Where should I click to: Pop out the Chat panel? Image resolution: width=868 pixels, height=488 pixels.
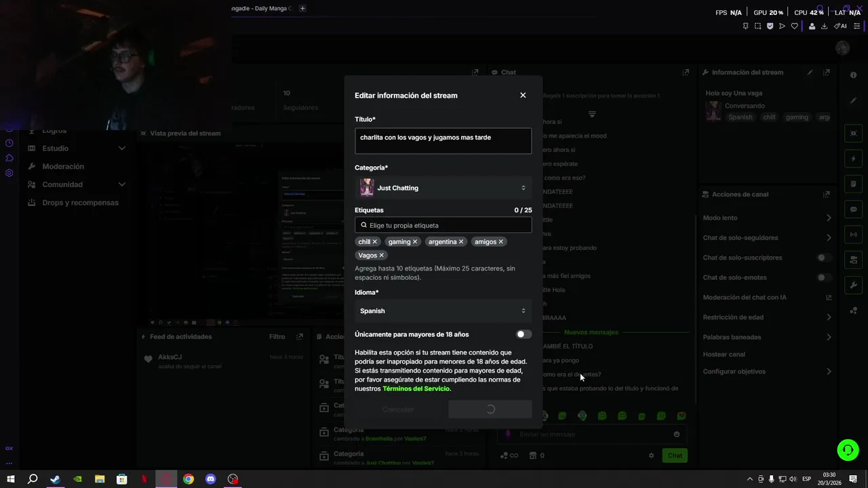pos(686,73)
